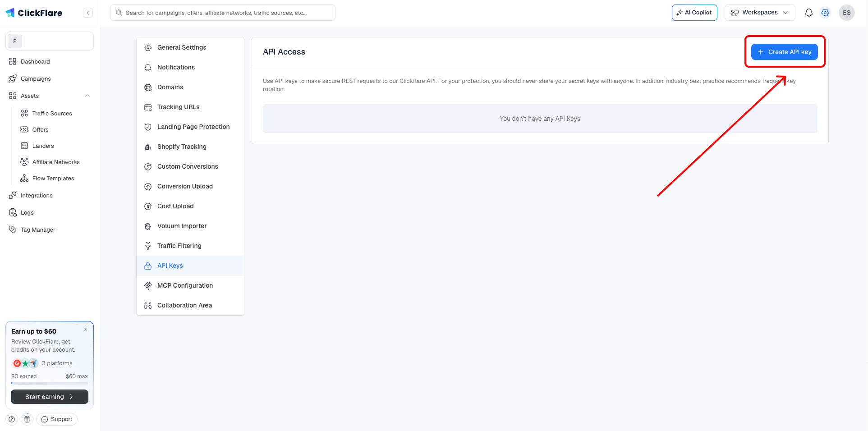The width and height of the screenshot is (868, 431).
Task: Click the three review platform logos
Action: [25, 363]
